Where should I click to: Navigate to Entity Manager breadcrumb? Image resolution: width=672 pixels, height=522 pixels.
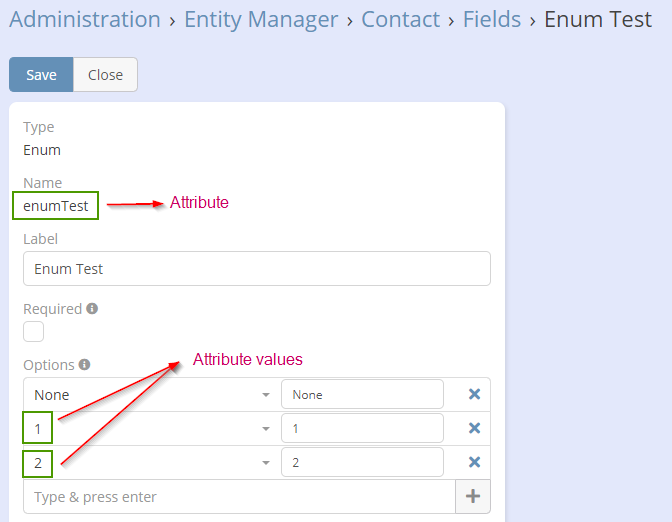[x=261, y=19]
